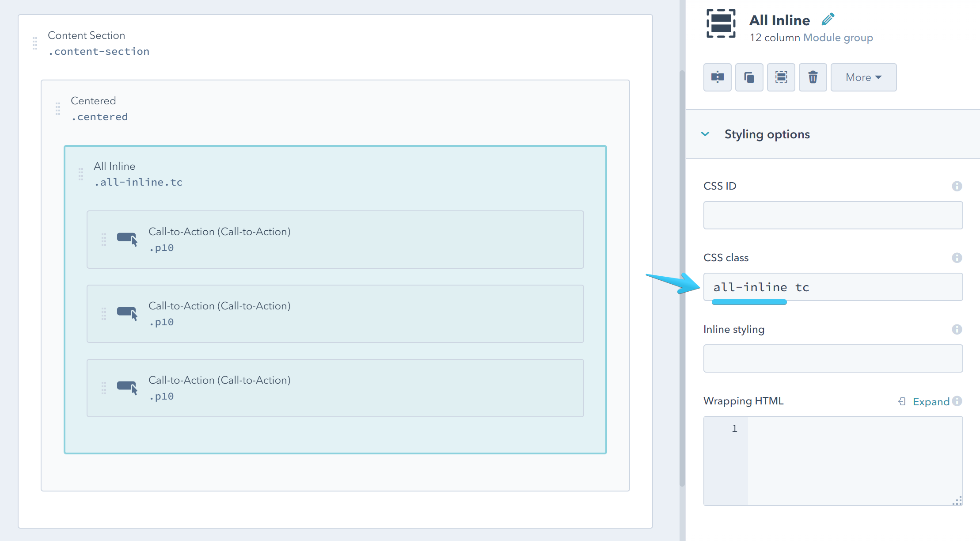Open the More actions dropdown
The width and height of the screenshot is (980, 541).
[863, 77]
